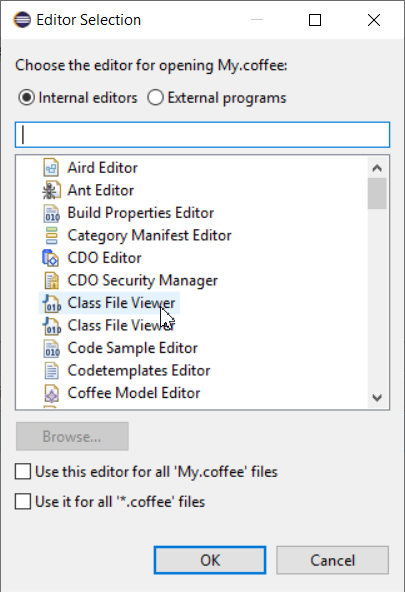Viewport: 405px width, 592px height.
Task: Click the editor list scrollbar thumb
Action: [377, 193]
